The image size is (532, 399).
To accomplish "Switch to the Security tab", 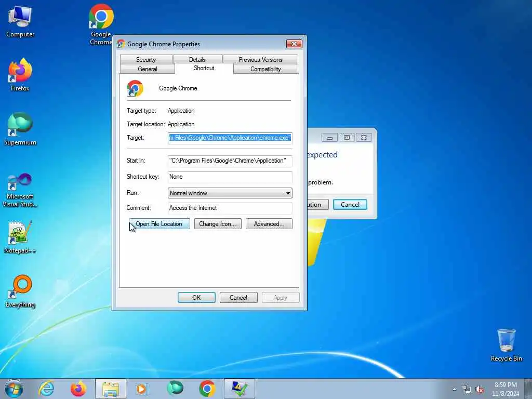I will point(146,59).
